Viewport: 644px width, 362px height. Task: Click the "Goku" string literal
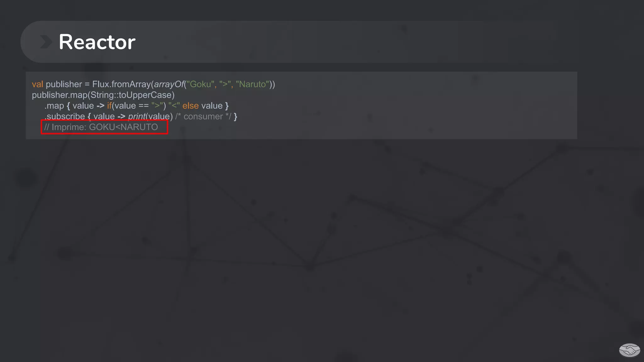click(200, 84)
